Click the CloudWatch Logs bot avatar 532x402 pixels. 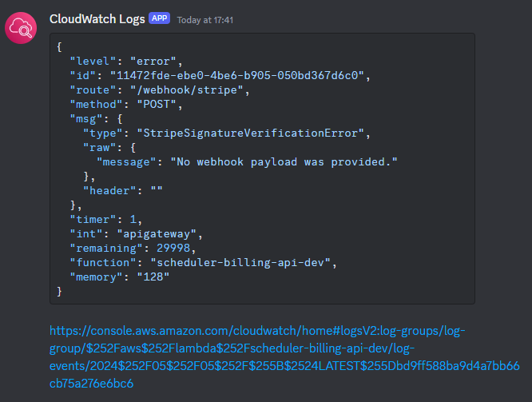coord(21,28)
